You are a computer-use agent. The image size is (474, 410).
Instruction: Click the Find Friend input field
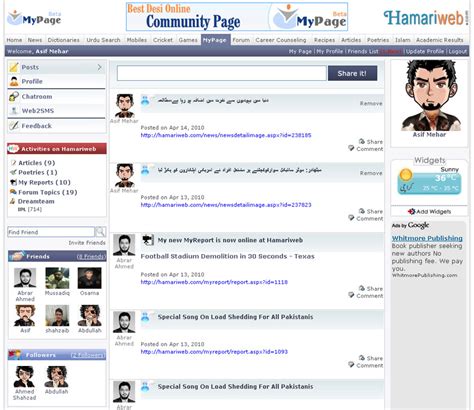point(51,232)
